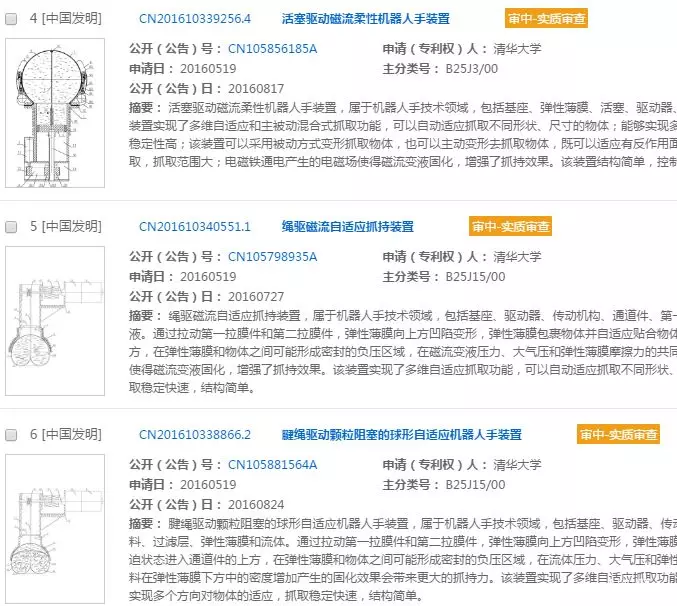Click the '5 [中国发明]' result label

click(66, 227)
